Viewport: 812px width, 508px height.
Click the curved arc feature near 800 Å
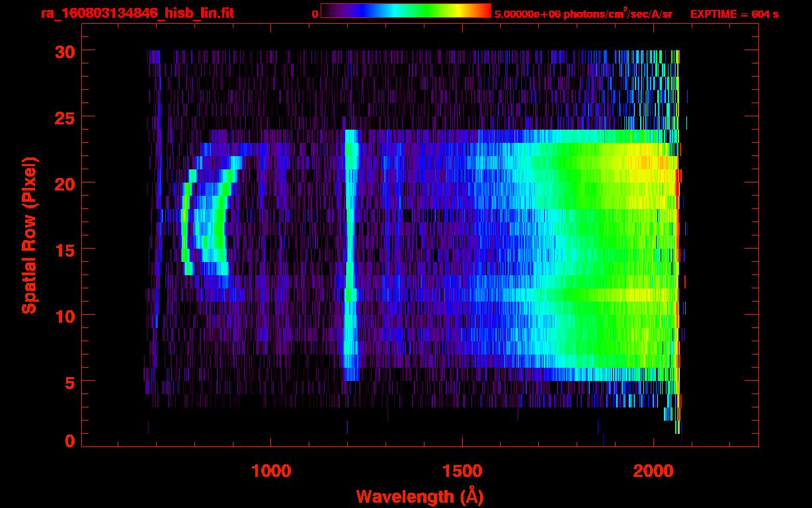point(187,222)
